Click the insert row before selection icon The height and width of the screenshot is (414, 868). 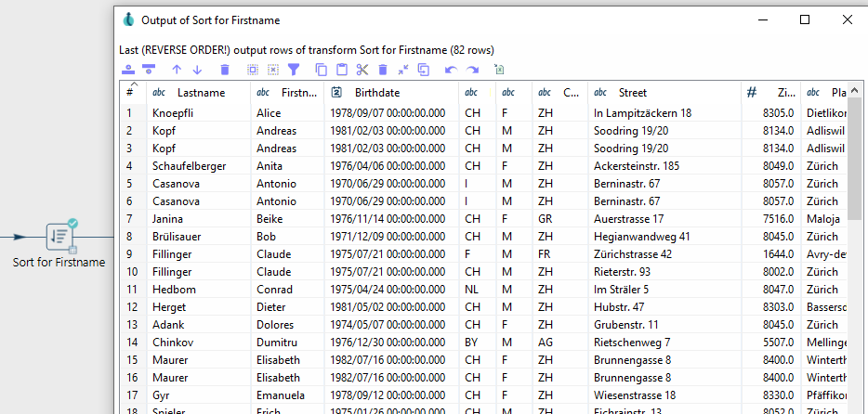click(x=128, y=70)
